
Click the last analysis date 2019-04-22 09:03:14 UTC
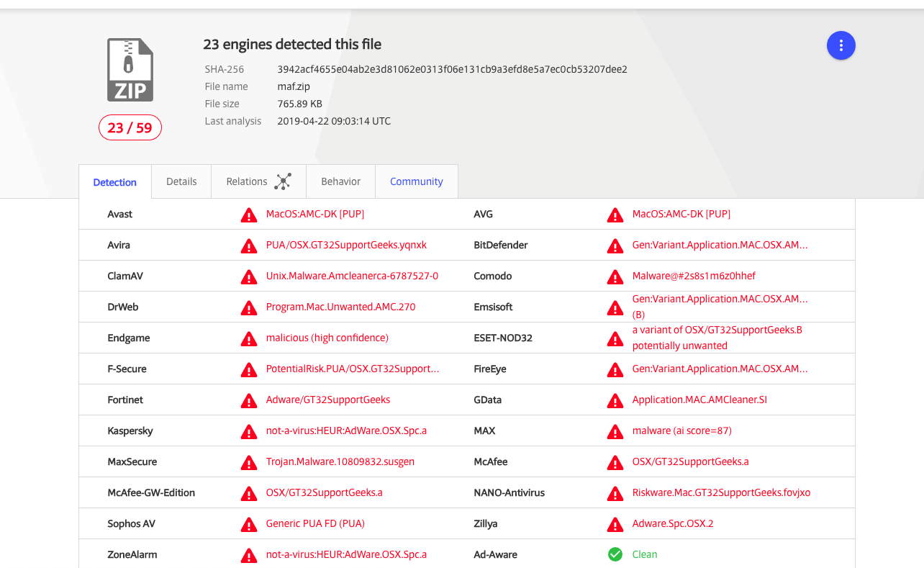pyautogui.click(x=334, y=121)
